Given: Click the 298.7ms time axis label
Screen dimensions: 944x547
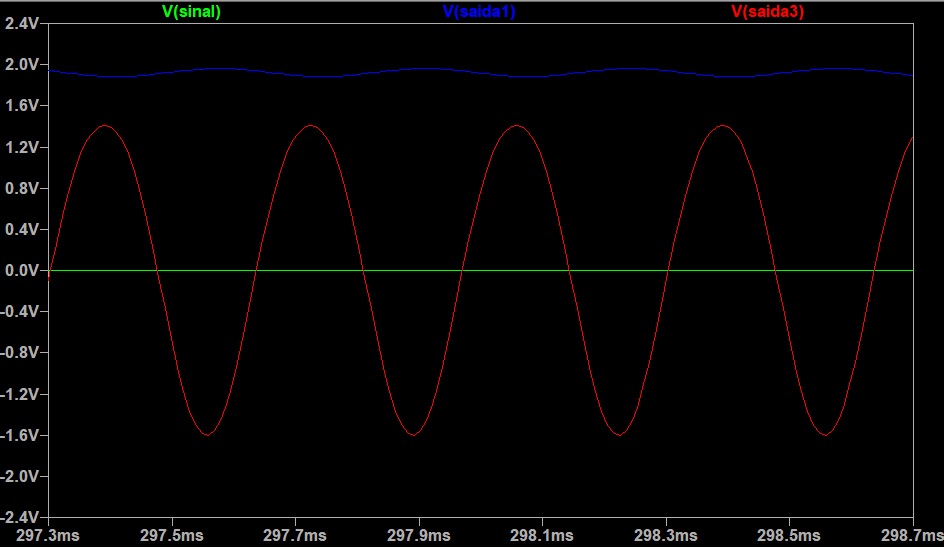Looking at the screenshot, I should point(912,535).
